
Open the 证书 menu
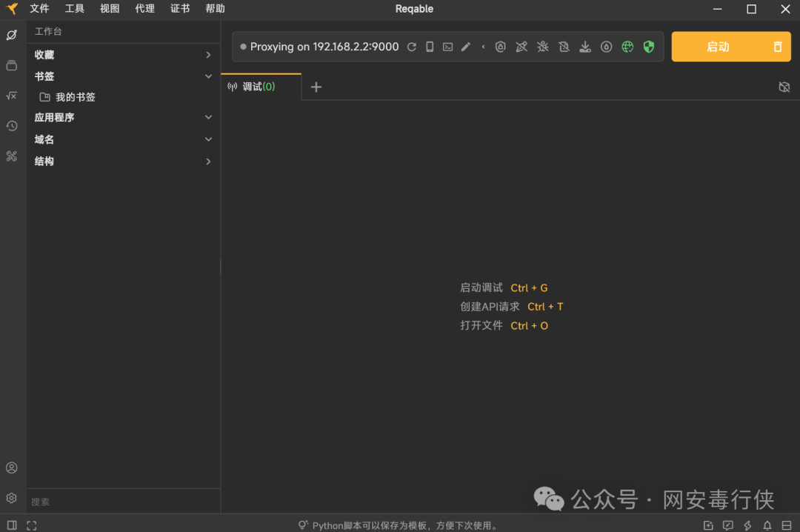point(180,9)
